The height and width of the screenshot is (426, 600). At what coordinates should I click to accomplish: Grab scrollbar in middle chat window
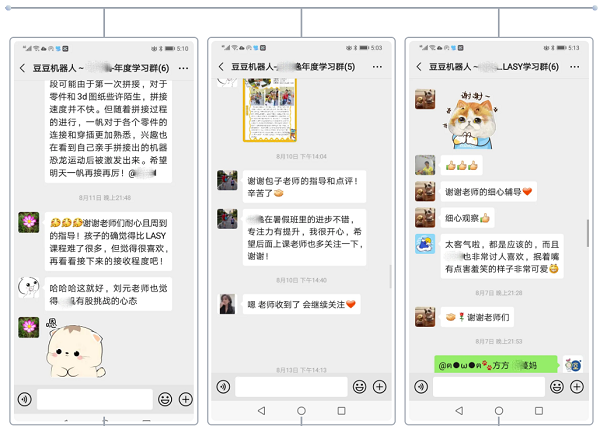390,276
